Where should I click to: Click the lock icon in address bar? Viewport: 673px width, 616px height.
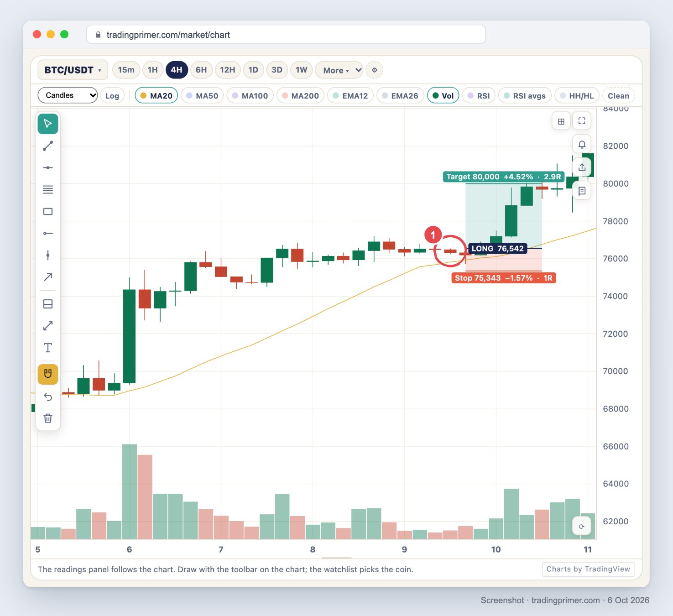(x=98, y=35)
